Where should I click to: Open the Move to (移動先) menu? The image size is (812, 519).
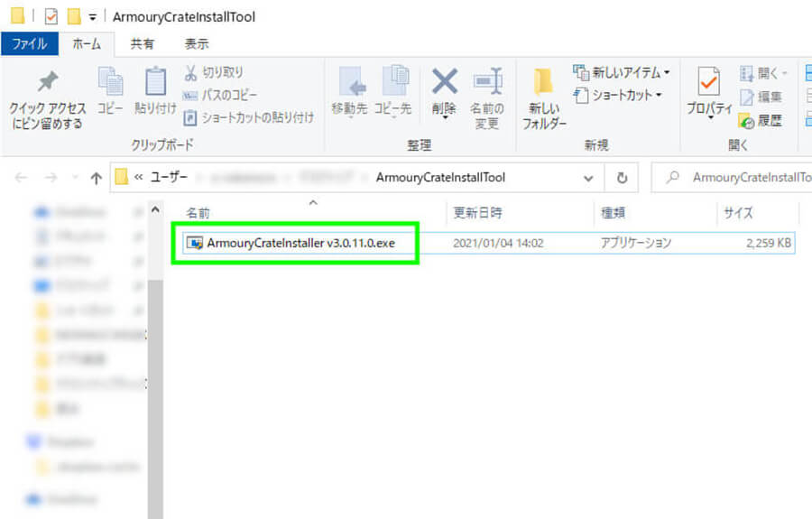[x=349, y=92]
